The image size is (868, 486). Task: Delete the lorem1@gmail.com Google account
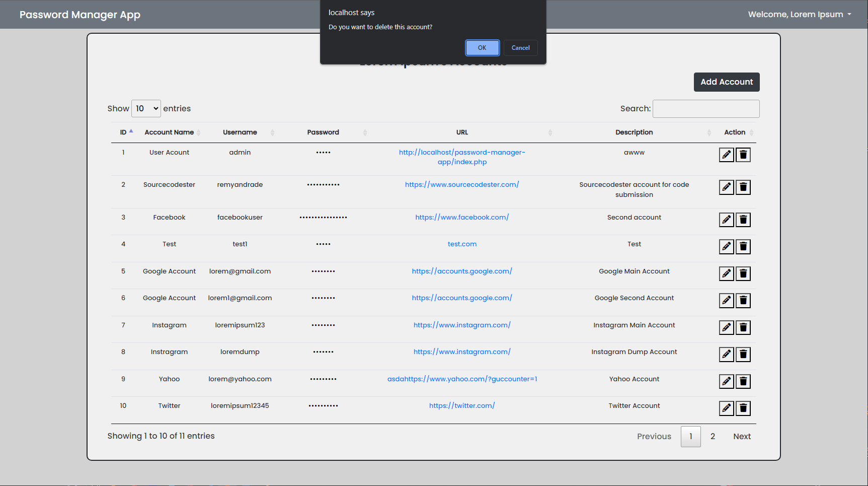(743, 300)
